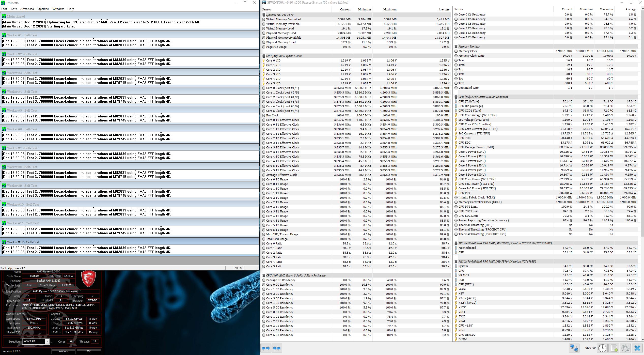Close sensor window using the blue X icon

(637, 348)
